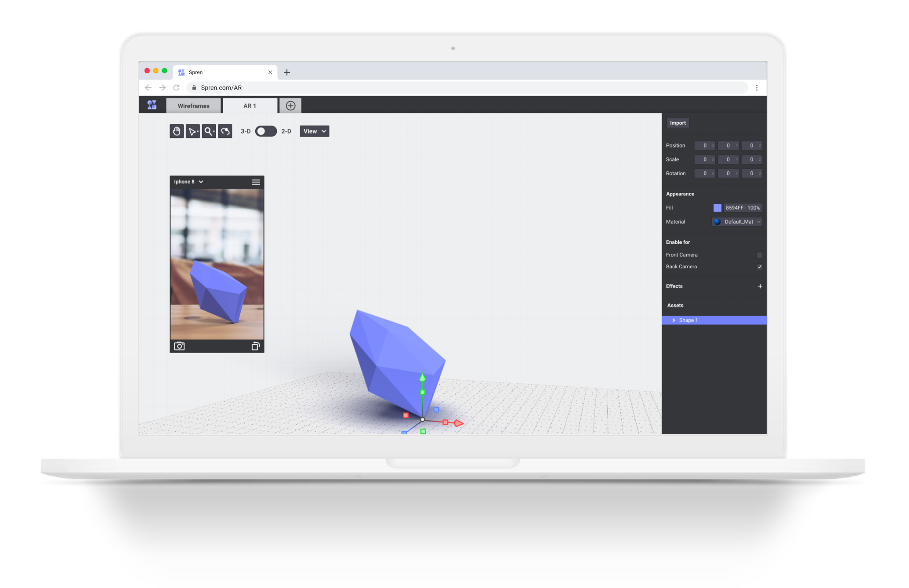Open the View dropdown

(314, 131)
